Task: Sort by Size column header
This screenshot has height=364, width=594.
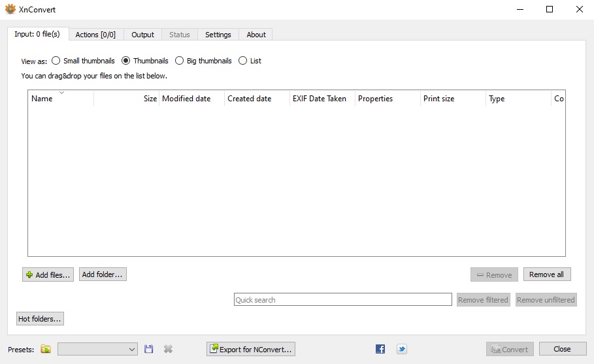Action: pos(126,99)
